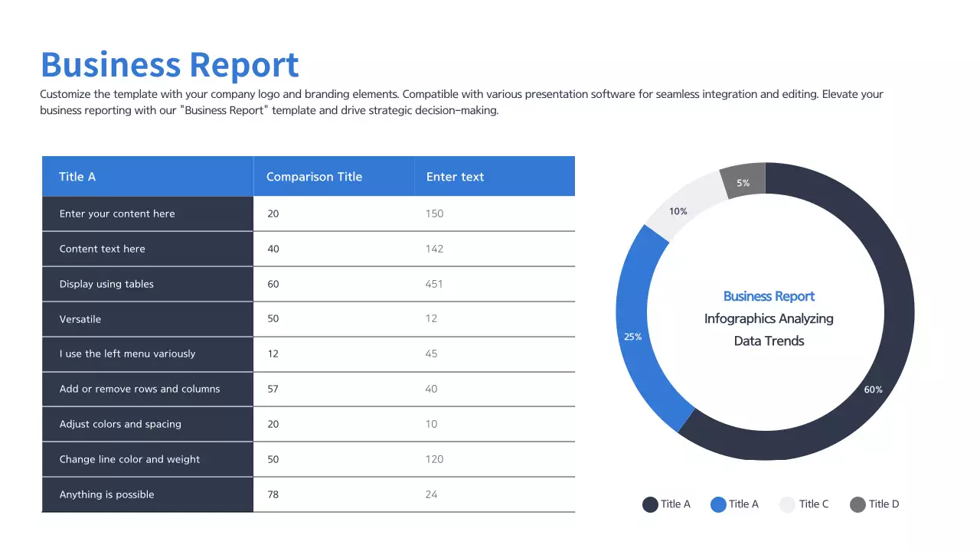Screen dimensions: 980x551
Task: Select the Infographics Analyzing Data Trends text
Action: click(x=769, y=329)
